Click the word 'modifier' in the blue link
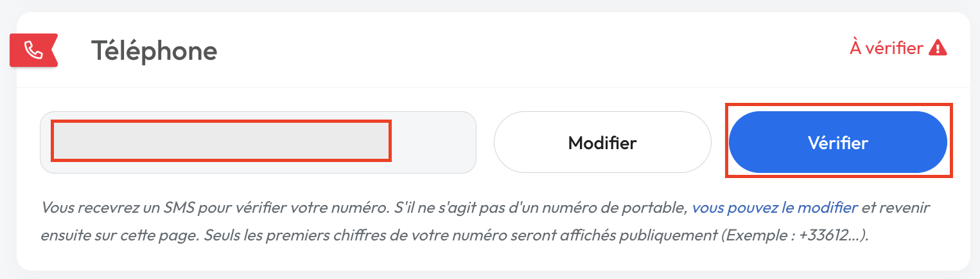This screenshot has width=980, height=279. 832,208
